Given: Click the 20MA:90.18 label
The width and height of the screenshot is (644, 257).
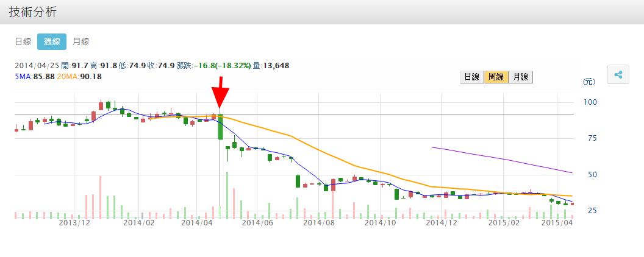Looking at the screenshot, I should 79,77.
